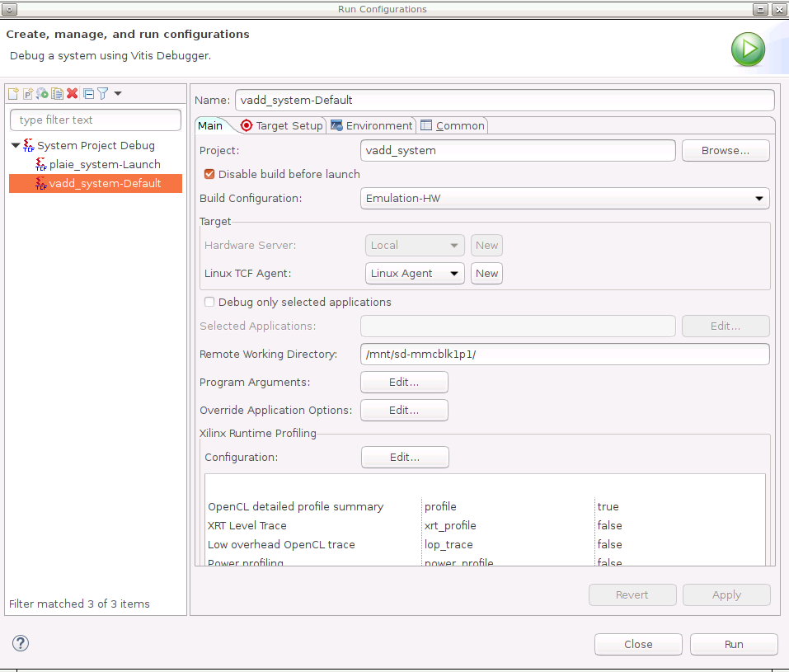Uncheck Disable build before launch
Viewport: 789px width, 672px height.
[x=209, y=174]
